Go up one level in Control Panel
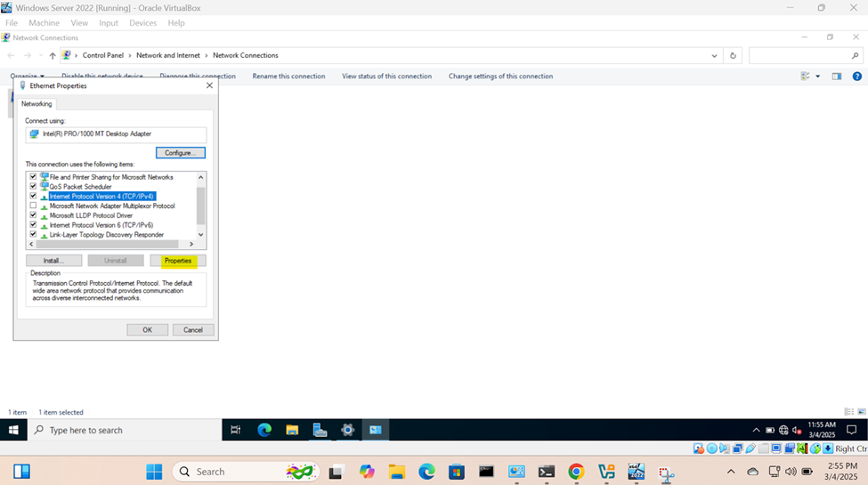The height and width of the screenshot is (485, 868). tap(53, 55)
